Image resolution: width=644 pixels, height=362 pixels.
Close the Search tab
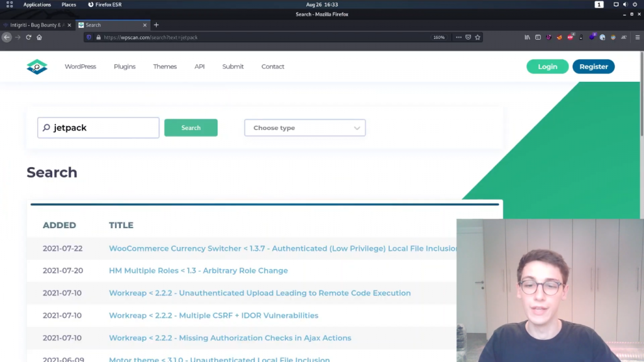(x=145, y=25)
